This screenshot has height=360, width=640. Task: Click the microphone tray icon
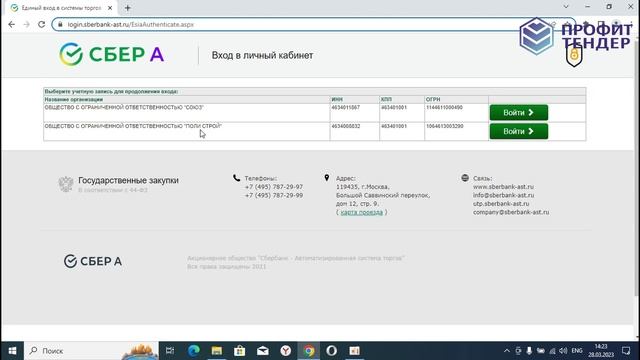(x=529, y=351)
